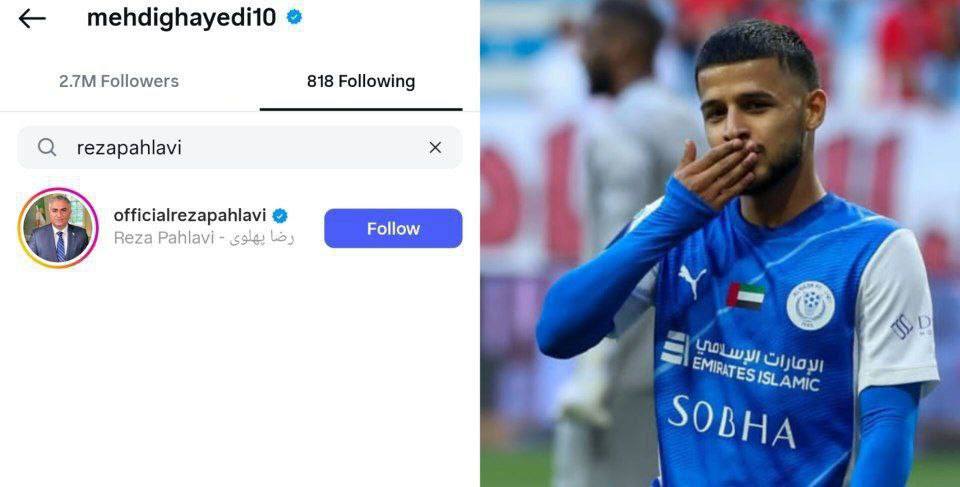This screenshot has width=960, height=487.
Task: Switch to the 2.7M Followers tab
Action: 119,81
